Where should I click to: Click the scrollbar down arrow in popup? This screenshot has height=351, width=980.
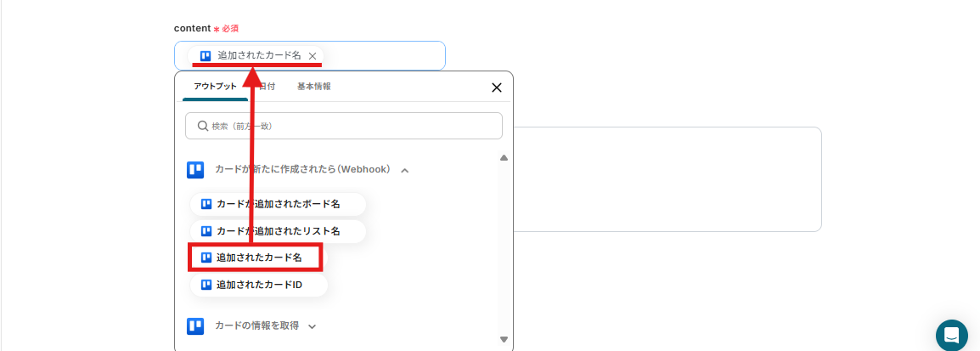point(504,340)
